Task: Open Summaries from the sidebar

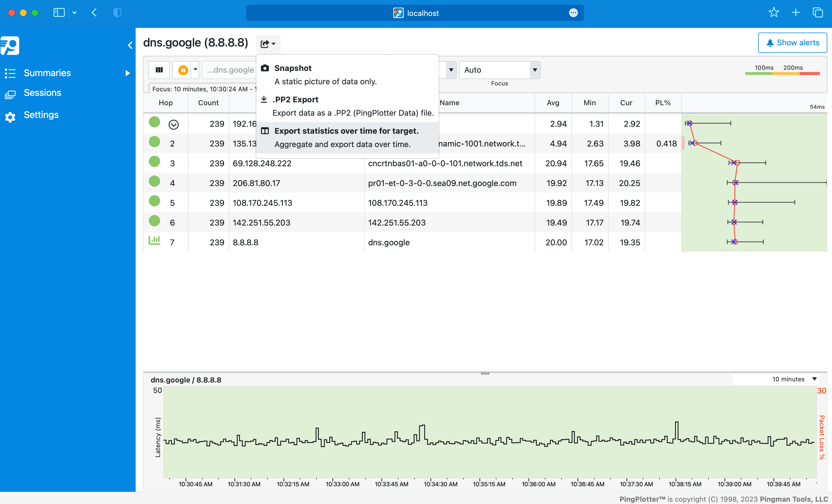Action: [x=47, y=73]
